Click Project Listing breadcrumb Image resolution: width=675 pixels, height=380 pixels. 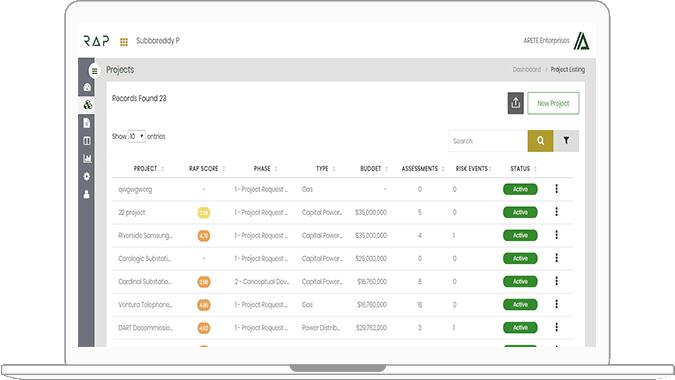[567, 69]
